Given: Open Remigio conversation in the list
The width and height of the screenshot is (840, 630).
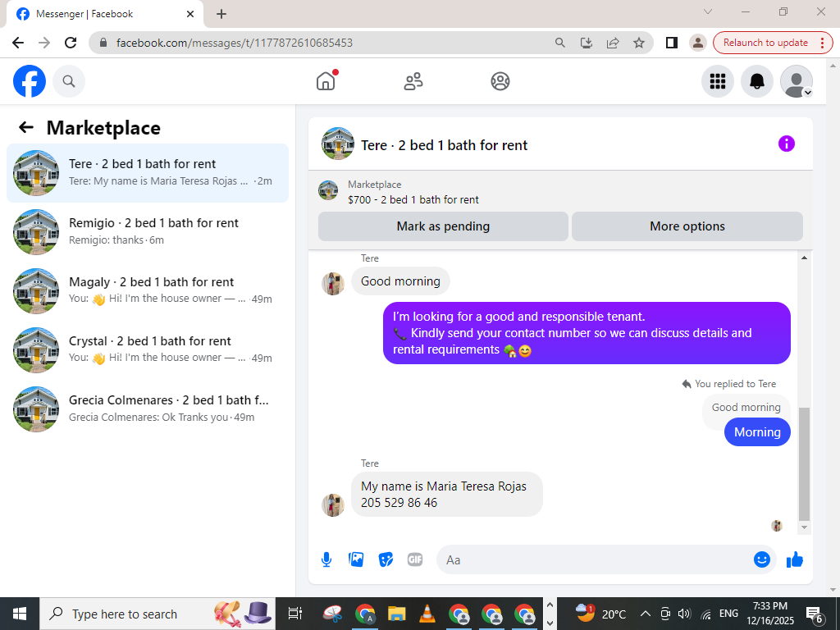Looking at the screenshot, I should [148, 232].
